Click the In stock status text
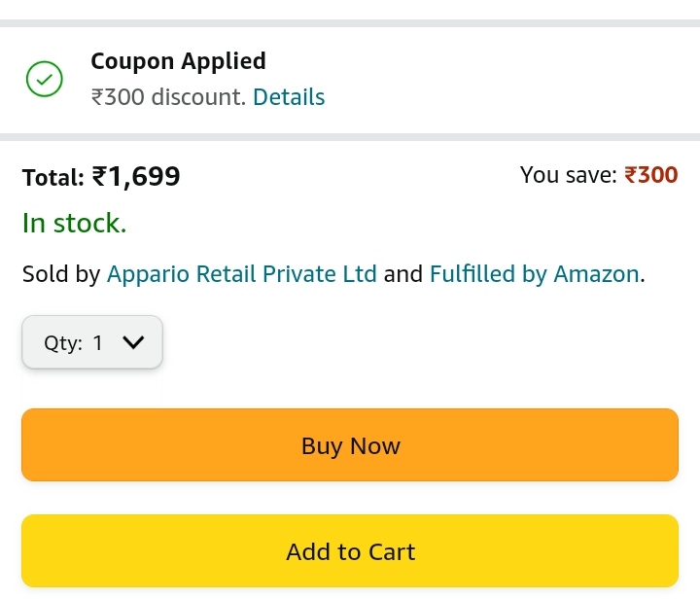Screen dimensions: 700x599 (x=75, y=223)
